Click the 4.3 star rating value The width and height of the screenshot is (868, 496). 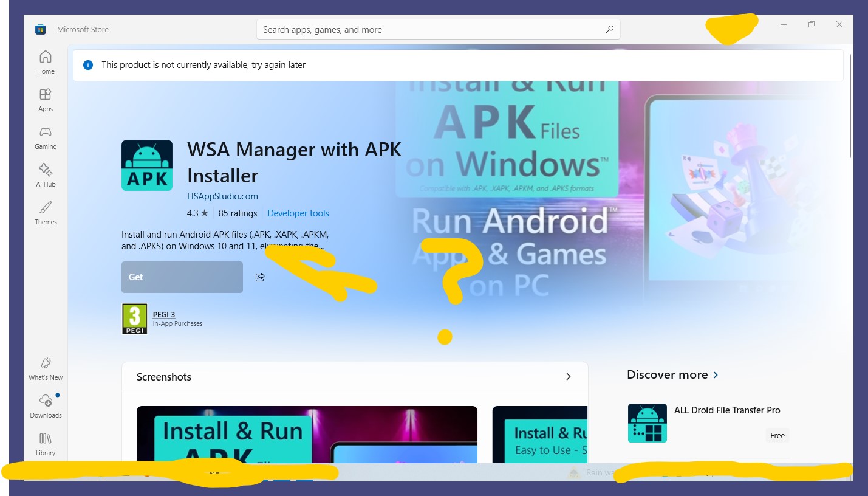(197, 213)
